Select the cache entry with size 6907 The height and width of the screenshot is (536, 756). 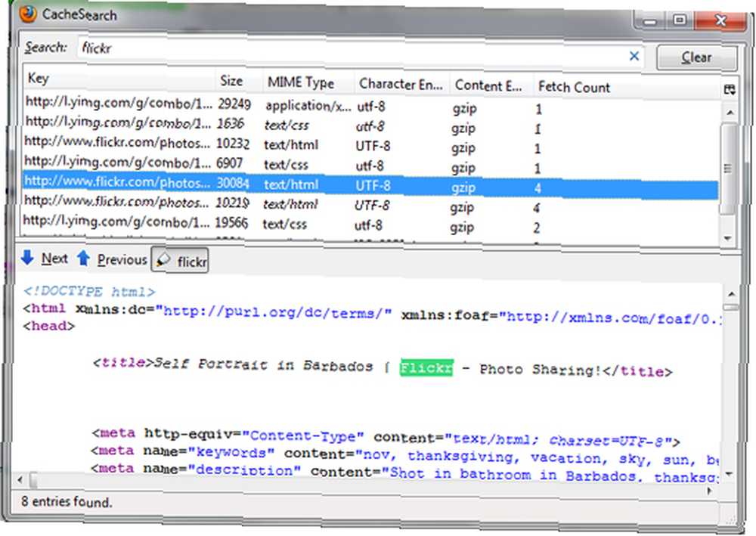pos(370,164)
